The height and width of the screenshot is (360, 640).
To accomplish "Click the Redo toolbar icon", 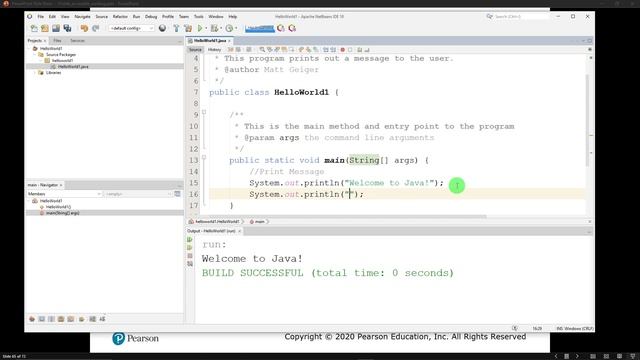I will 96,28.
